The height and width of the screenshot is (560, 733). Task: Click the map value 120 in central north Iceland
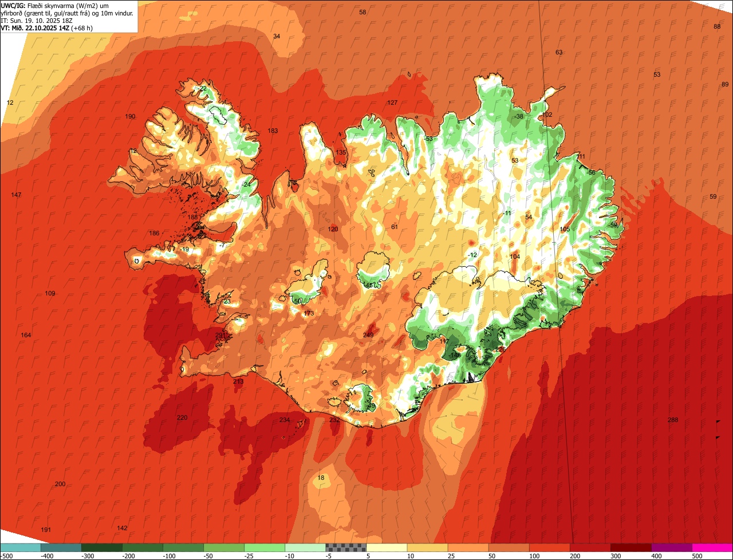[333, 229]
